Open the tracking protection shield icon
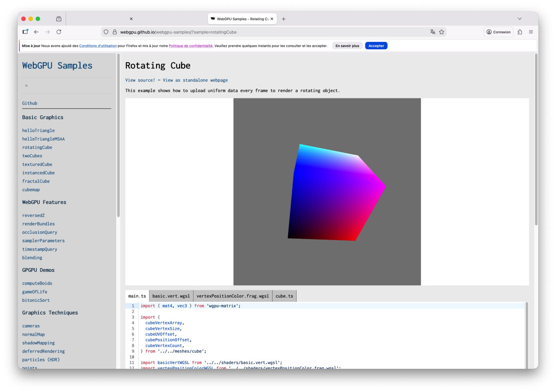This screenshot has height=392, width=556. tap(106, 32)
